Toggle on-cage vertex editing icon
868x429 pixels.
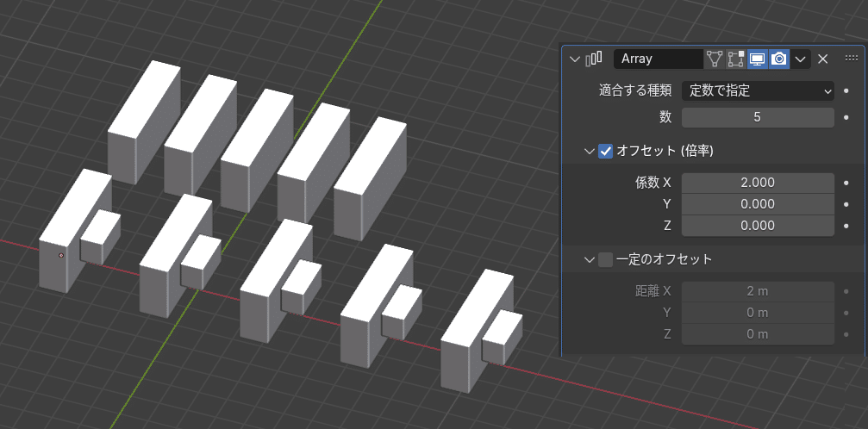point(714,59)
